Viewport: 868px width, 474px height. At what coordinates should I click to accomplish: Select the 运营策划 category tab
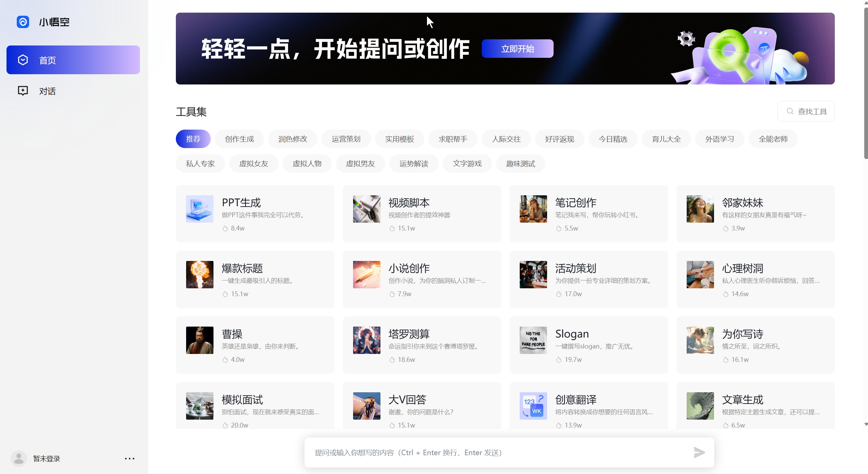(x=346, y=139)
